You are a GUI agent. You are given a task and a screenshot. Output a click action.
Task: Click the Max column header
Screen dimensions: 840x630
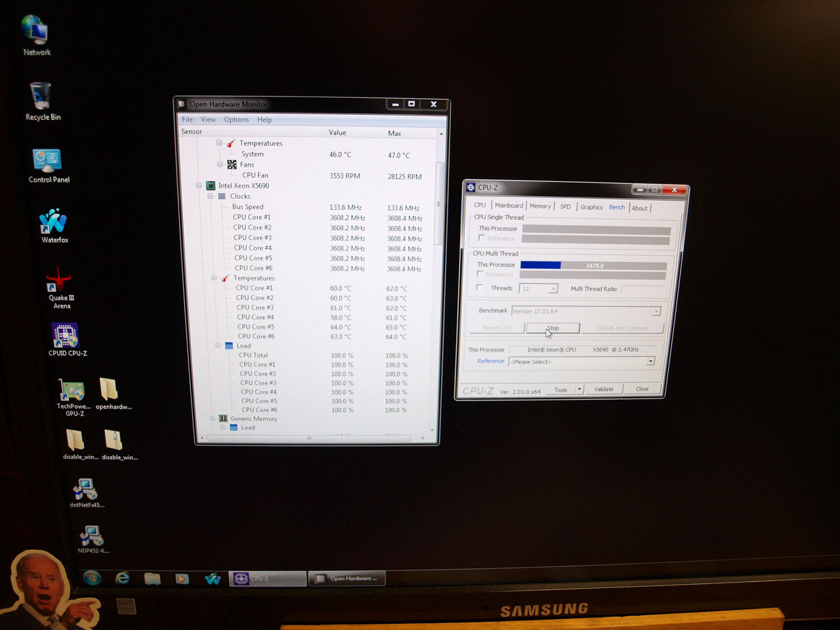pyautogui.click(x=394, y=133)
